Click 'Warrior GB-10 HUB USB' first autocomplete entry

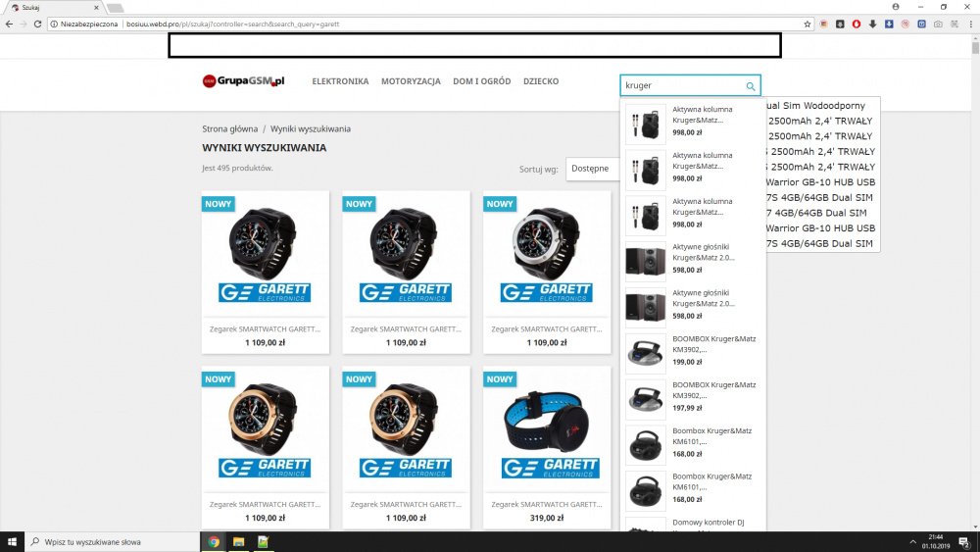[820, 182]
